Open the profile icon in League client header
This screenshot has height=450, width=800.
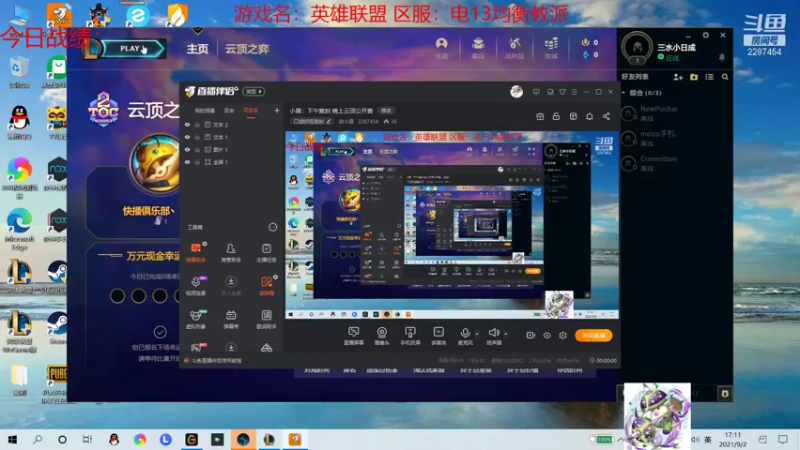(x=442, y=48)
